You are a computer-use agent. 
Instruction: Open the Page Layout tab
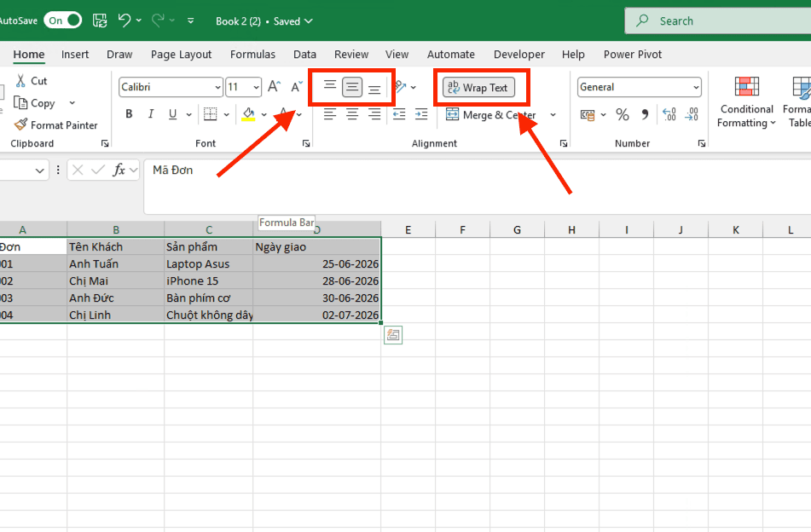click(181, 55)
